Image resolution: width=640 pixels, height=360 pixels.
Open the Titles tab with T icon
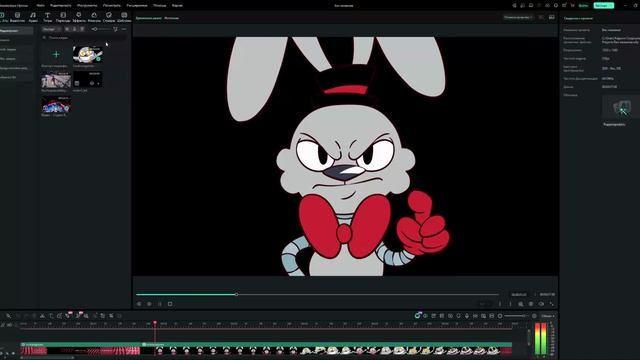47,17
